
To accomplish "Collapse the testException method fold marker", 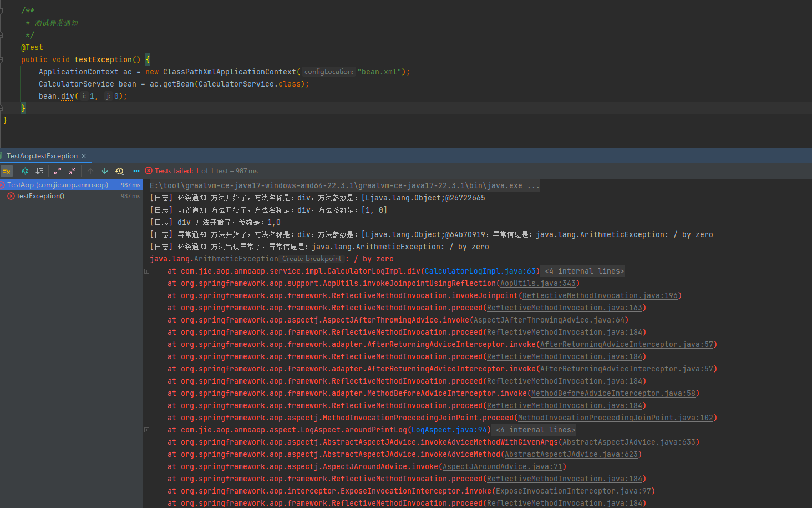I will (2, 60).
